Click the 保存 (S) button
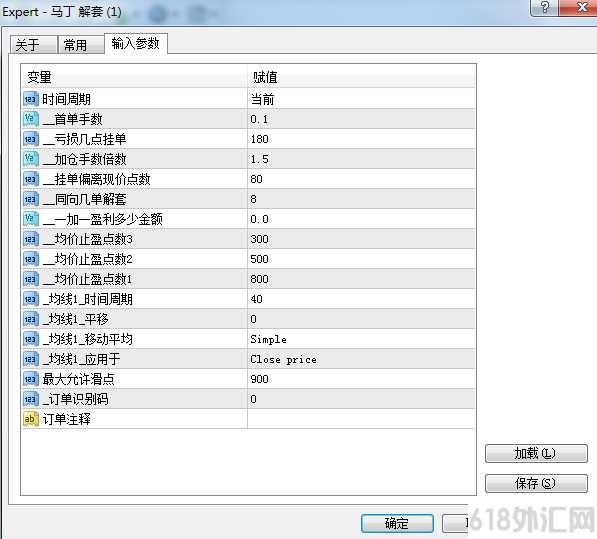Viewport: 597px width, 539px height. [536, 483]
